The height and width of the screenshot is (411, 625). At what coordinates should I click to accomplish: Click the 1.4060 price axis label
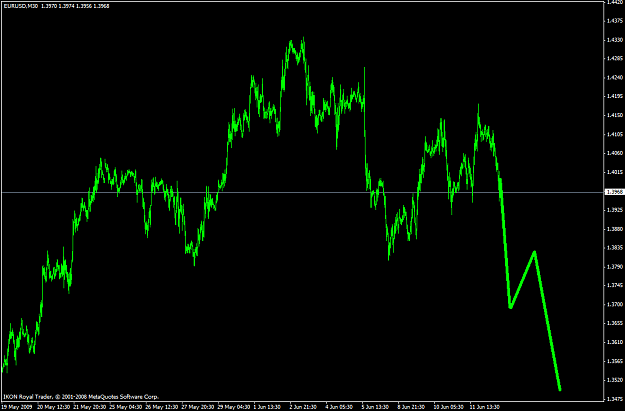click(615, 153)
